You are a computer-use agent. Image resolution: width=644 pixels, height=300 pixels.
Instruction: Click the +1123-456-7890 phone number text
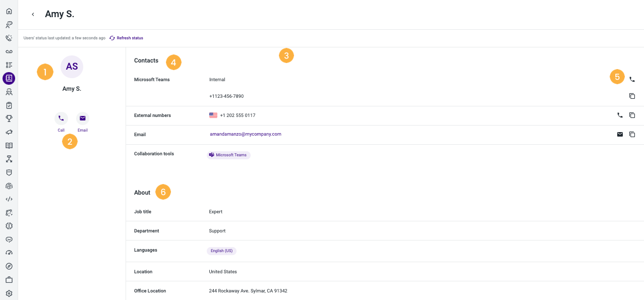tap(226, 96)
